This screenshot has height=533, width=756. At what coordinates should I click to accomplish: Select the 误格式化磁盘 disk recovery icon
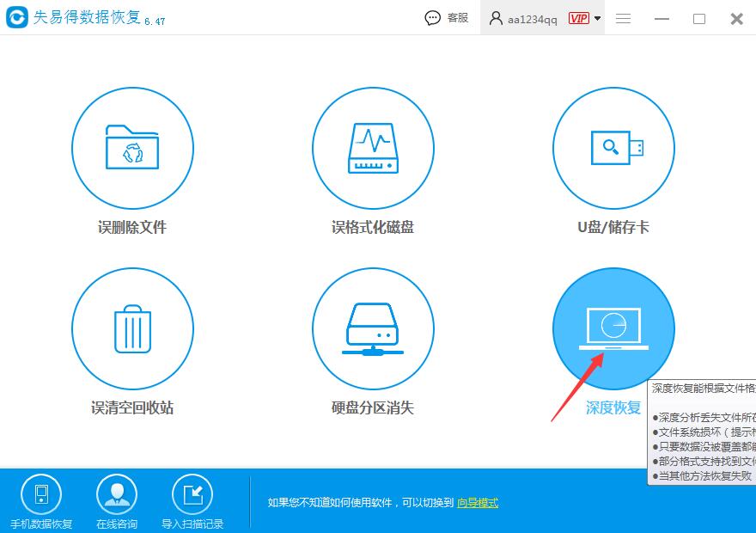(x=373, y=148)
